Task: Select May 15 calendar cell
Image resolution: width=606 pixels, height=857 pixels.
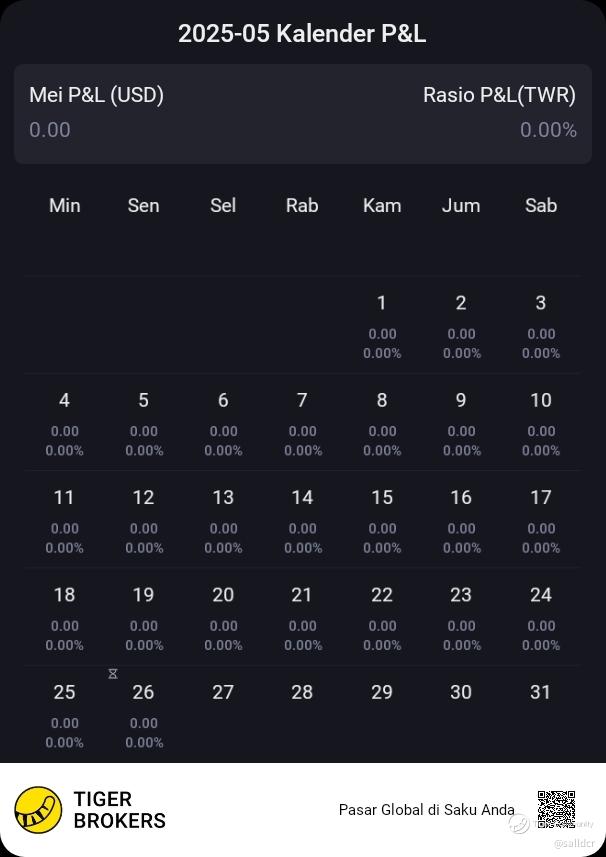Action: pos(382,520)
